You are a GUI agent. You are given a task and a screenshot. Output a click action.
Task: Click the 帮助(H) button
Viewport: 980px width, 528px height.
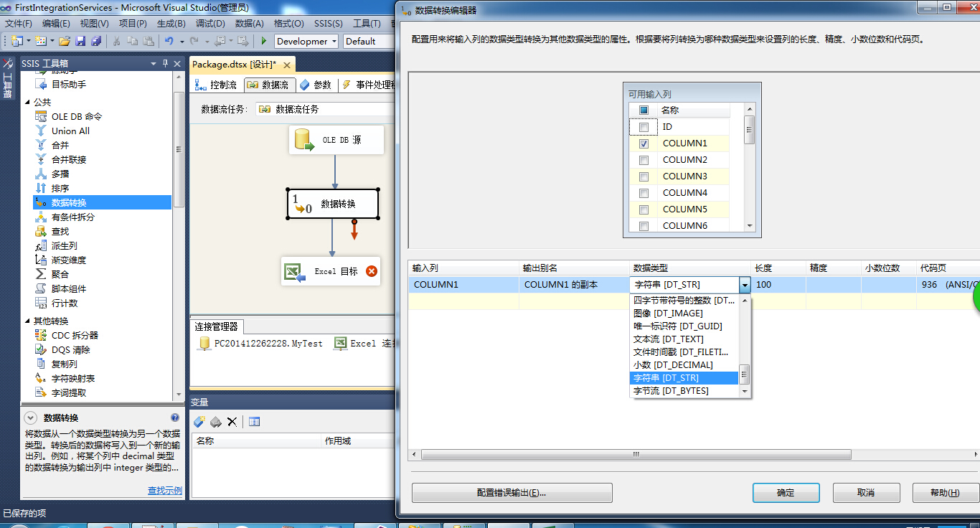coord(946,493)
